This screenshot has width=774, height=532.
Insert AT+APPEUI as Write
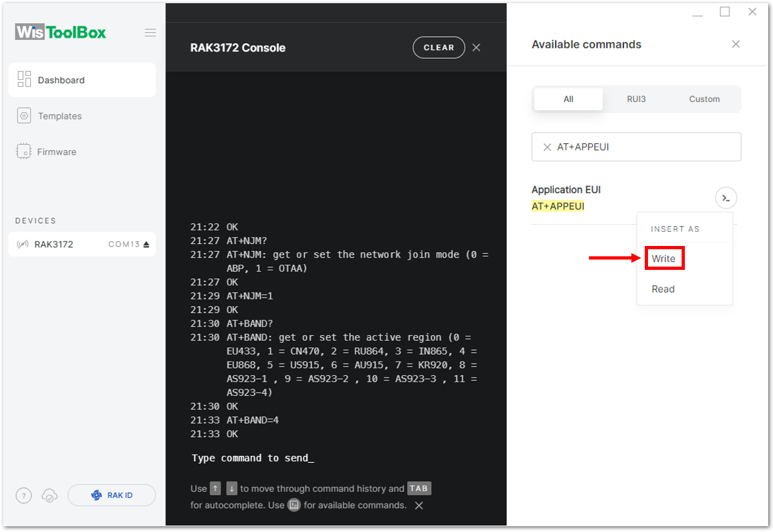click(664, 259)
